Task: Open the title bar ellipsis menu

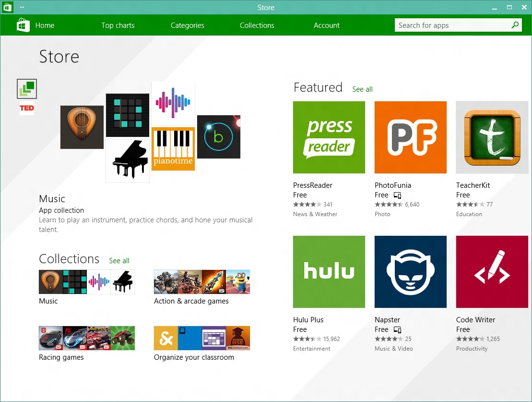Action: pos(22,7)
